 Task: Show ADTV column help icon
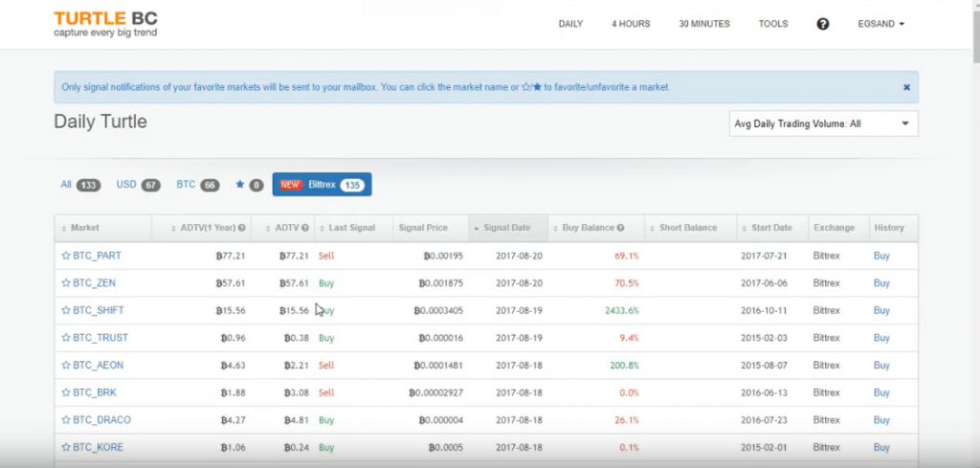305,228
